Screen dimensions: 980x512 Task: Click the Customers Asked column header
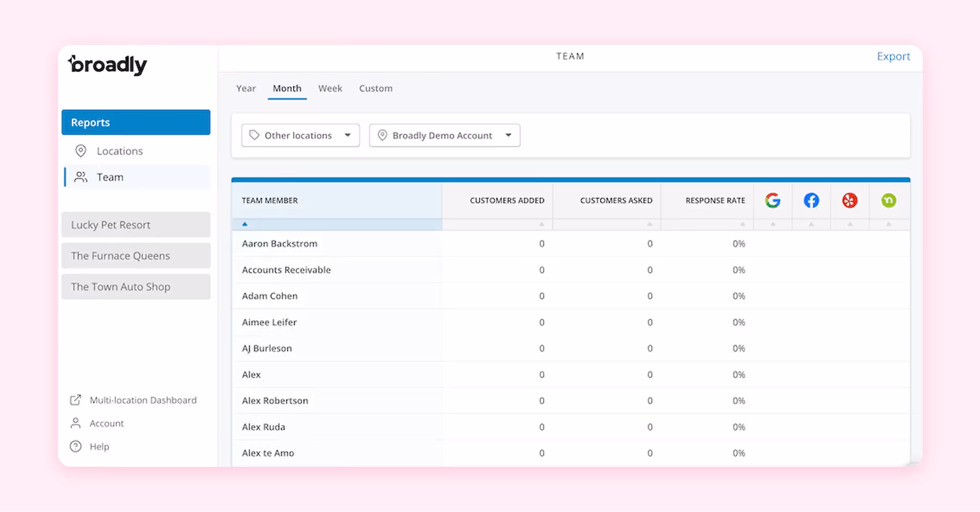[607, 200]
